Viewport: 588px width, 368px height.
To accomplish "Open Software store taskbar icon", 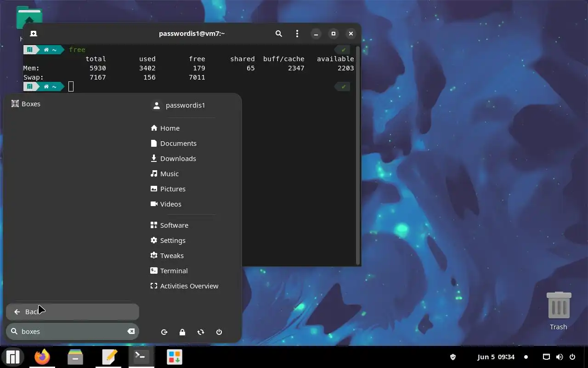I will (x=175, y=357).
